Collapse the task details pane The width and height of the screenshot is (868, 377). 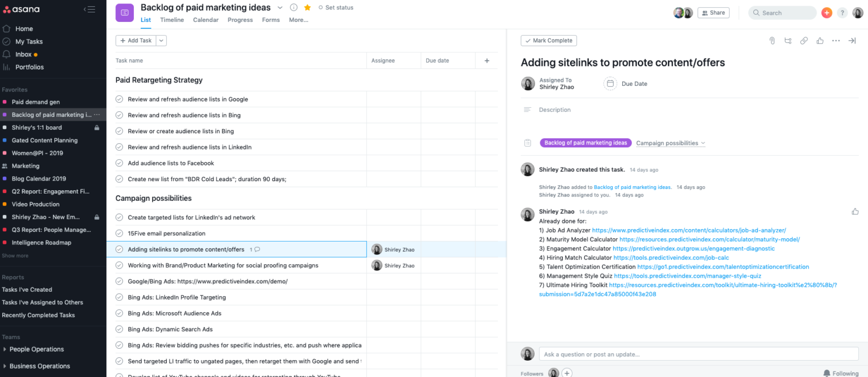(852, 41)
